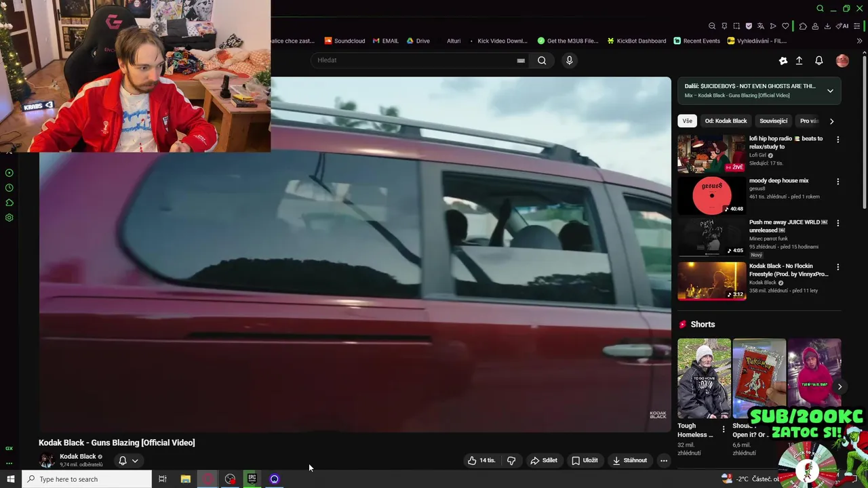Add page to bookmarks with heart icon
Screen dimensions: 868x488
pos(785,26)
